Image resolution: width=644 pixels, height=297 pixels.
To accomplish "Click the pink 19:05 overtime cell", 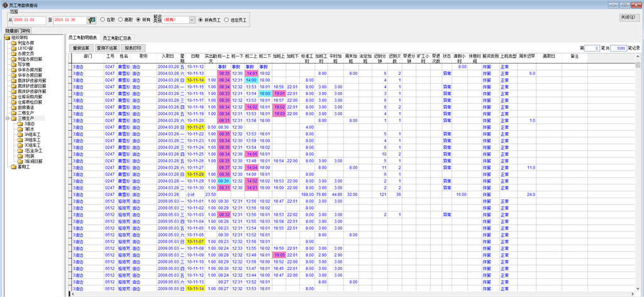I will 279,255.
